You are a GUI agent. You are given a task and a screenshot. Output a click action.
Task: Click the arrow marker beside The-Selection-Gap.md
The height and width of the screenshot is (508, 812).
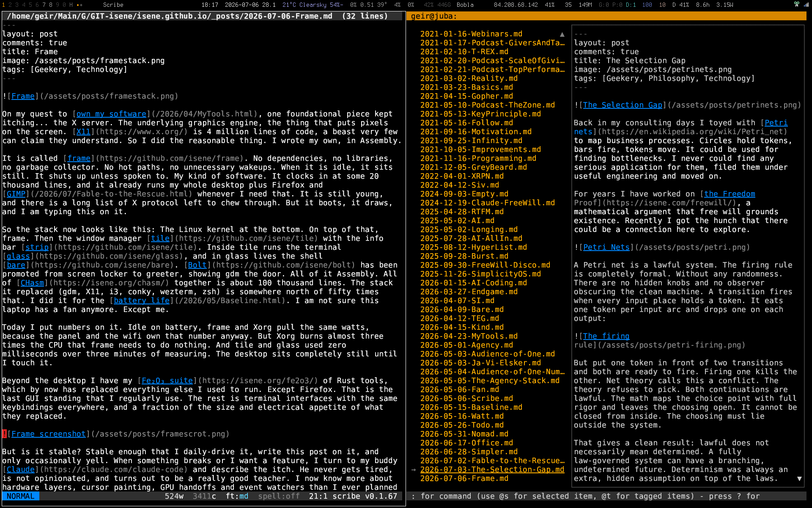coord(414,469)
